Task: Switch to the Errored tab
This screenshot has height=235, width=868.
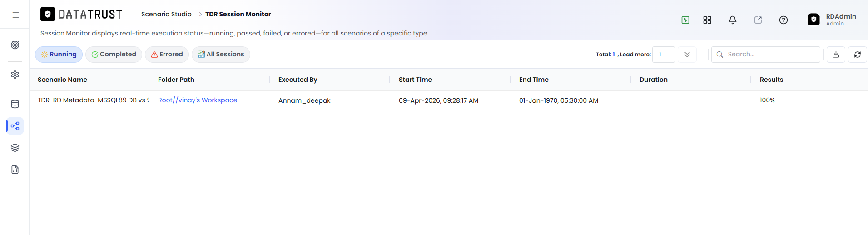Action: point(167,55)
